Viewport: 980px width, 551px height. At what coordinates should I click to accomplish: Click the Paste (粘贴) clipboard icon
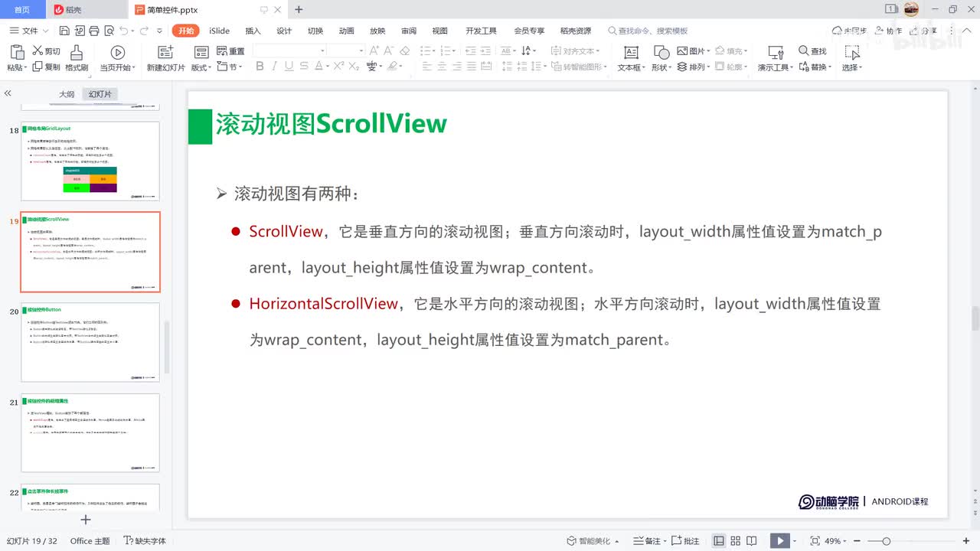[x=16, y=52]
